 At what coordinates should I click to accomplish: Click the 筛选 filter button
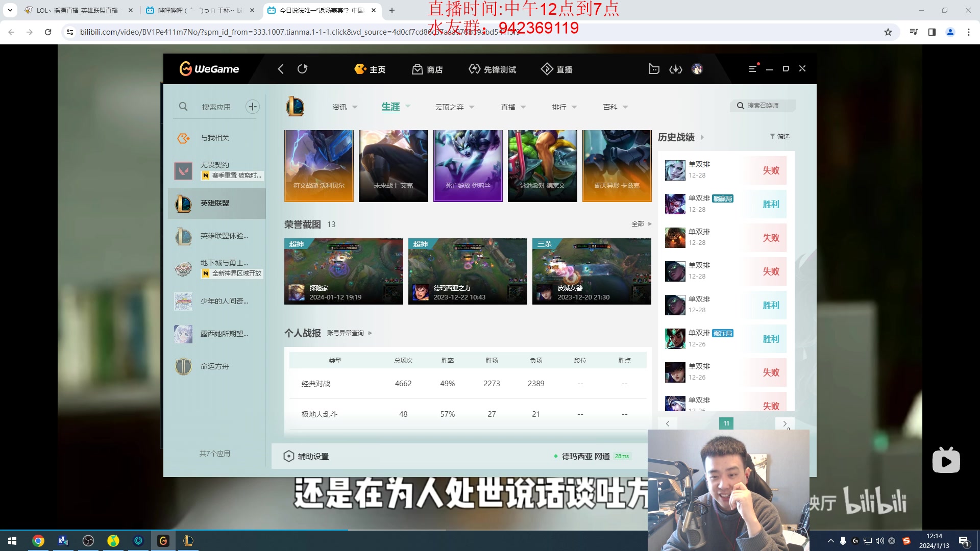pos(780,137)
